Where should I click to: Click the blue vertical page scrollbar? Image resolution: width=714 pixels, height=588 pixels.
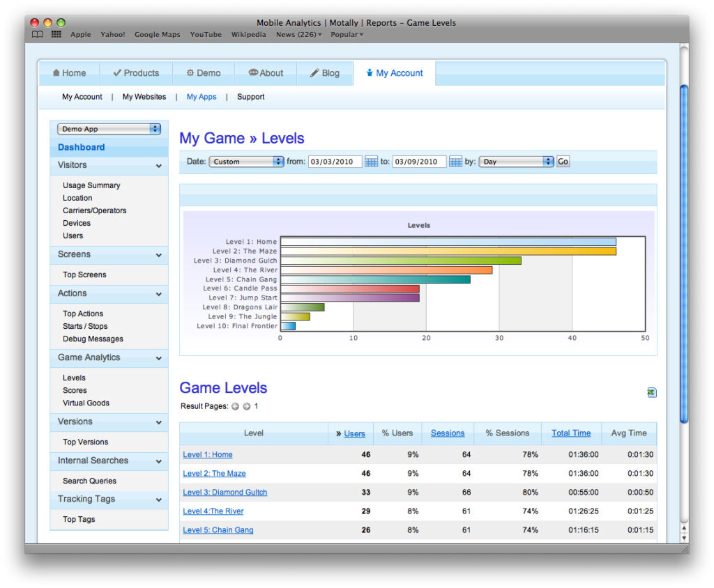coord(683,254)
